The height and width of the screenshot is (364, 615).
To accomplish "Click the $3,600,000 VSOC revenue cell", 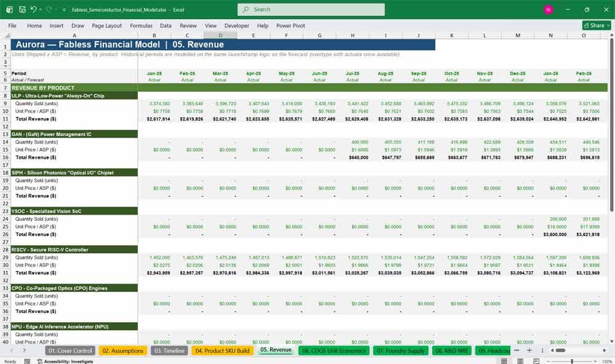I will (550, 234).
